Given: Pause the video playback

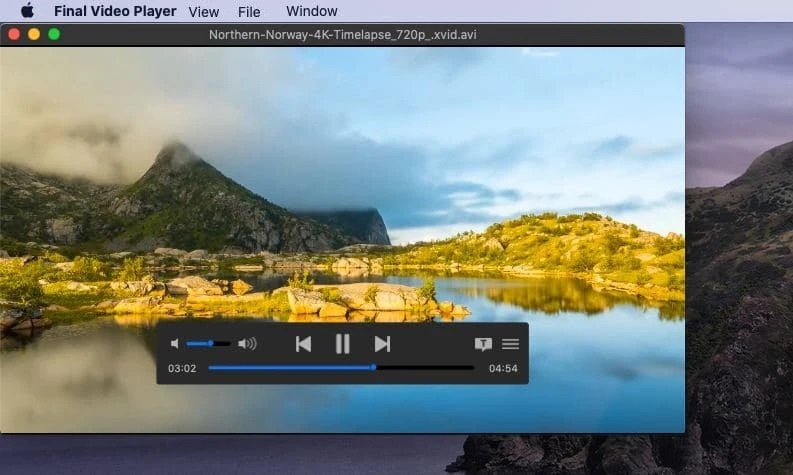Looking at the screenshot, I should (343, 344).
